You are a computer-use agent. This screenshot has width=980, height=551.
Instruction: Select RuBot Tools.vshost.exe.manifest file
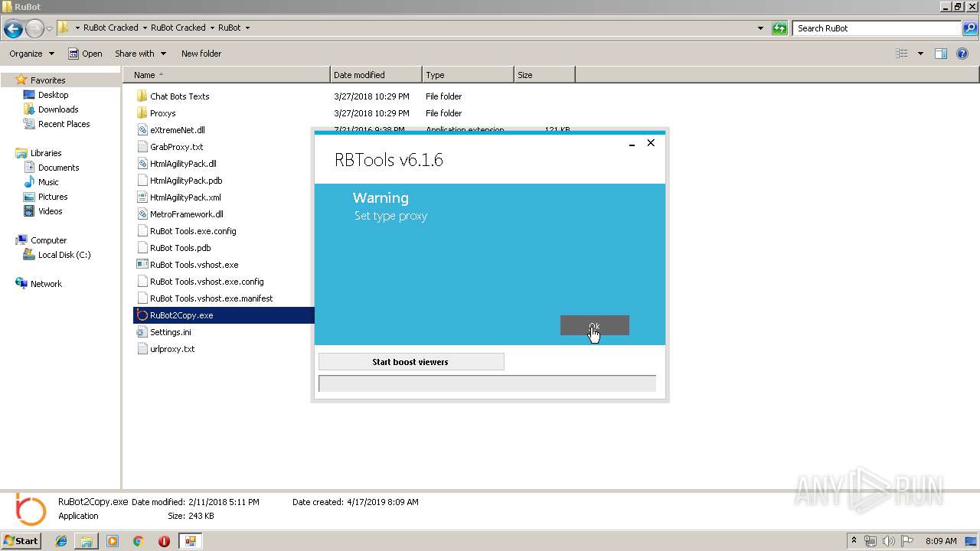211,298
